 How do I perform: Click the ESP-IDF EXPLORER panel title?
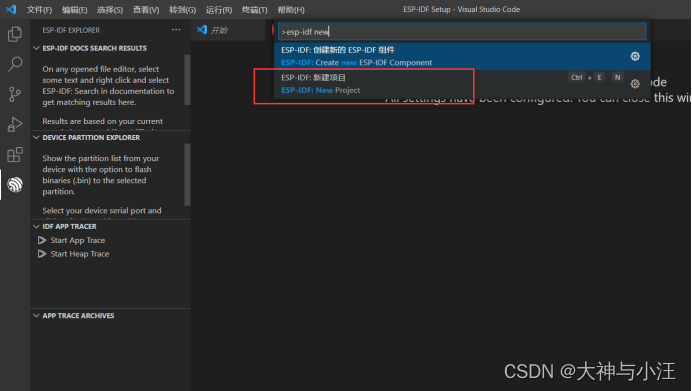tap(71, 30)
